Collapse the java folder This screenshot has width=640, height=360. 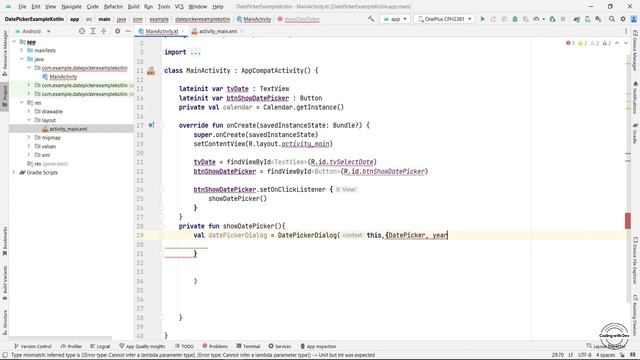click(x=21, y=59)
